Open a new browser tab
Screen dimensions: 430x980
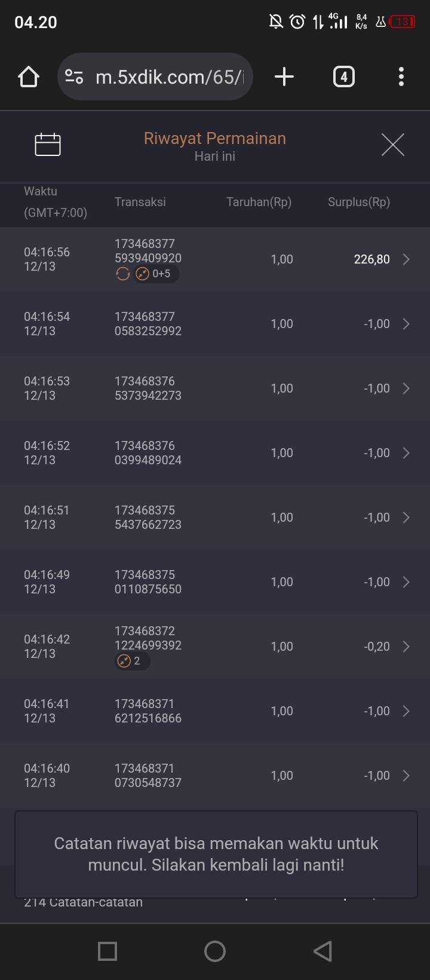point(284,77)
